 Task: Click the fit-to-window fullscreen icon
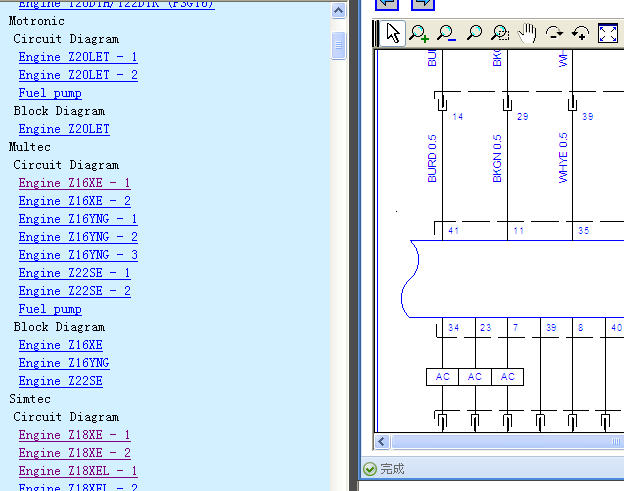pyautogui.click(x=608, y=33)
